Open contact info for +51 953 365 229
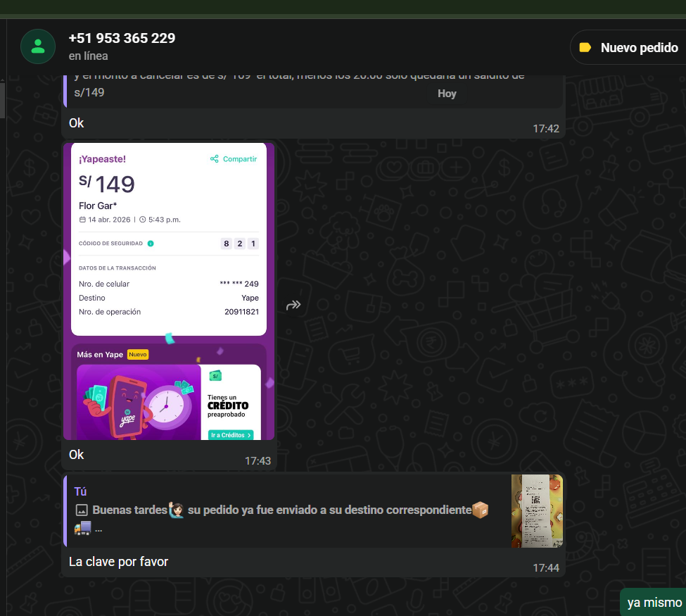The width and height of the screenshot is (686, 616). 122,39
